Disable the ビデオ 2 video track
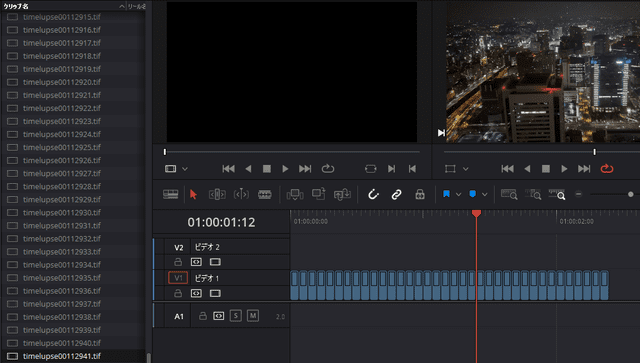Viewport: 640px width, 363px height. tap(215, 262)
